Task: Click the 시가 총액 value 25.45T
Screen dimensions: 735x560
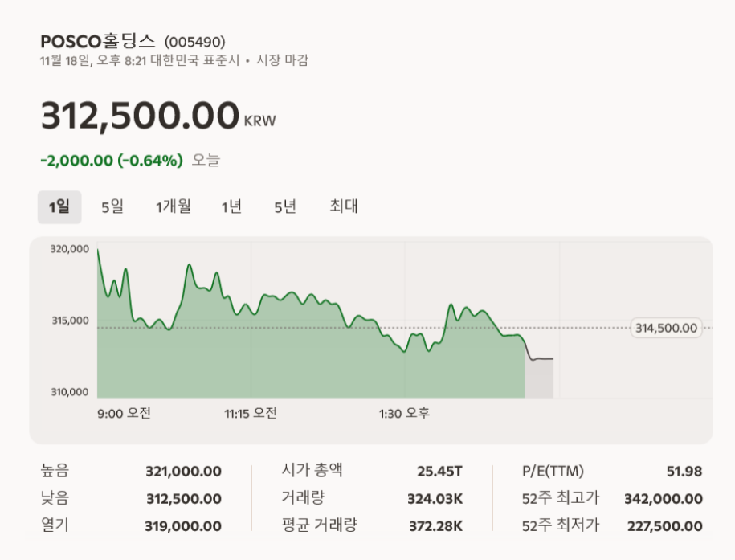Action: click(439, 472)
